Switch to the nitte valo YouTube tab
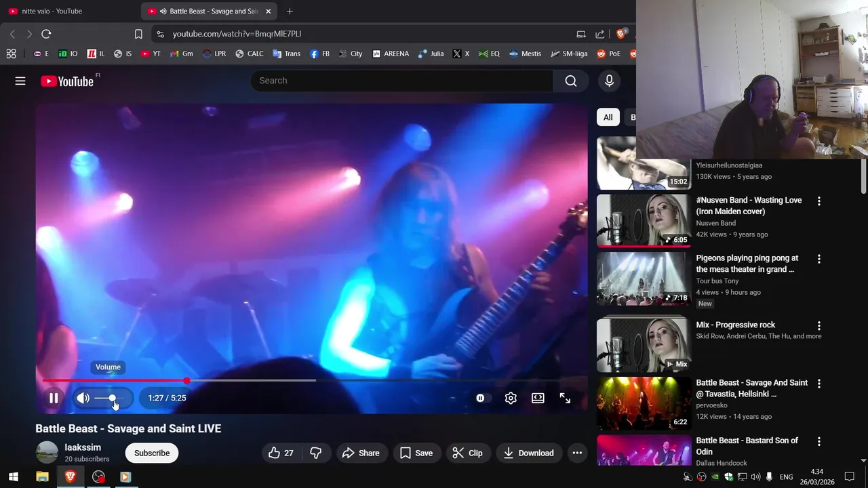This screenshot has height=488, width=868. (x=68, y=11)
